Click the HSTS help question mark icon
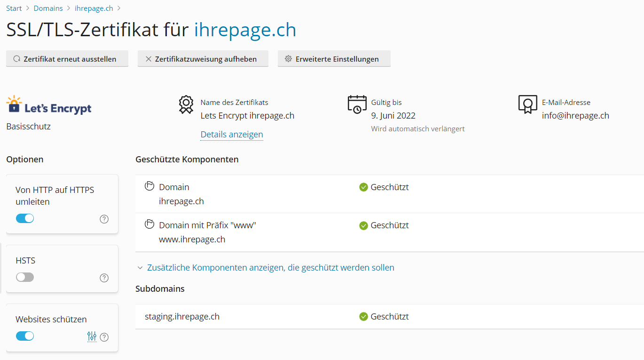 pos(104,278)
